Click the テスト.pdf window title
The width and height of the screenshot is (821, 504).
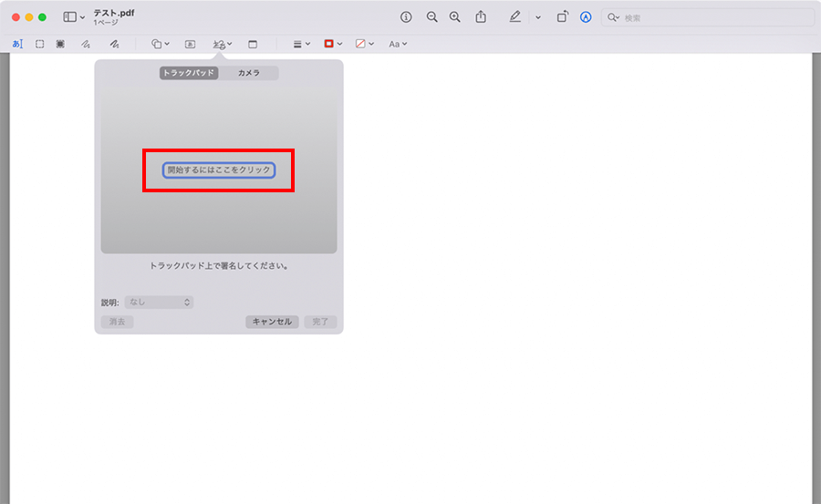(x=114, y=13)
